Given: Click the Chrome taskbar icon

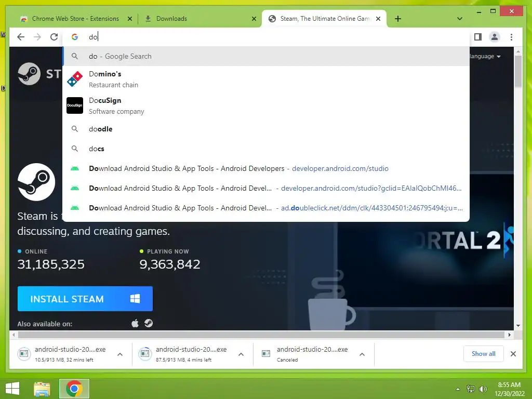Looking at the screenshot, I should coord(74,389).
